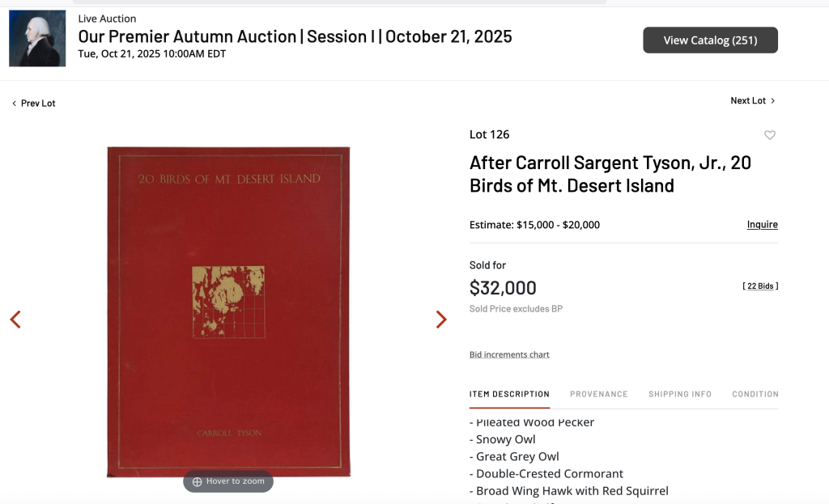This screenshot has width=829, height=504.
Task: Open the Condition tab
Action: (x=755, y=394)
